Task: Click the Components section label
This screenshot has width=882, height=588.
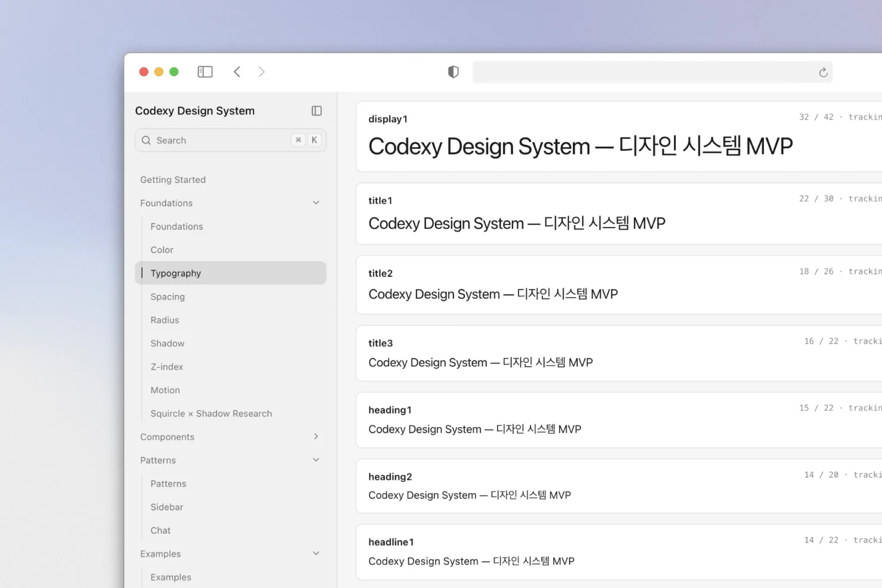Action: pos(167,437)
